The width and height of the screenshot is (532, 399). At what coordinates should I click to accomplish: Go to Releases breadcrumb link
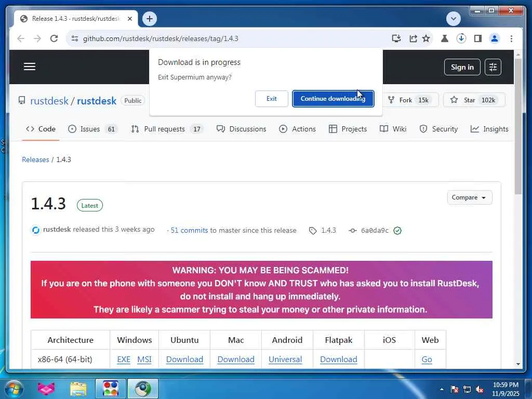[x=35, y=159]
